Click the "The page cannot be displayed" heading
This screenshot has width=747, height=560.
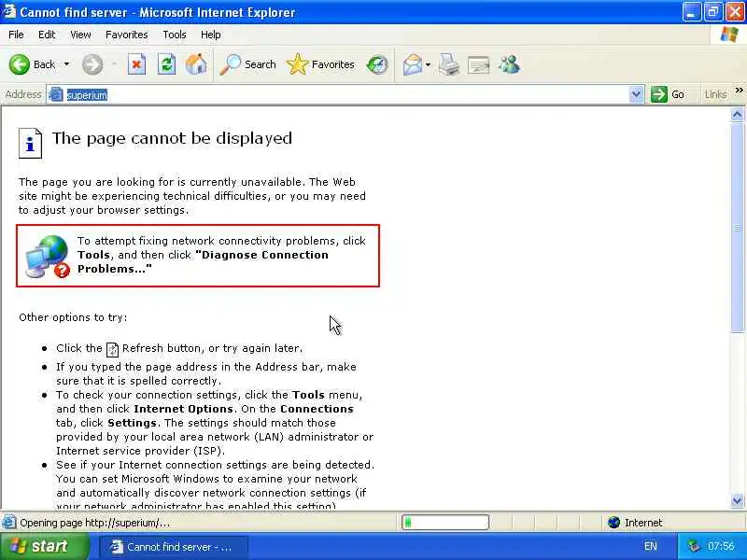click(172, 138)
